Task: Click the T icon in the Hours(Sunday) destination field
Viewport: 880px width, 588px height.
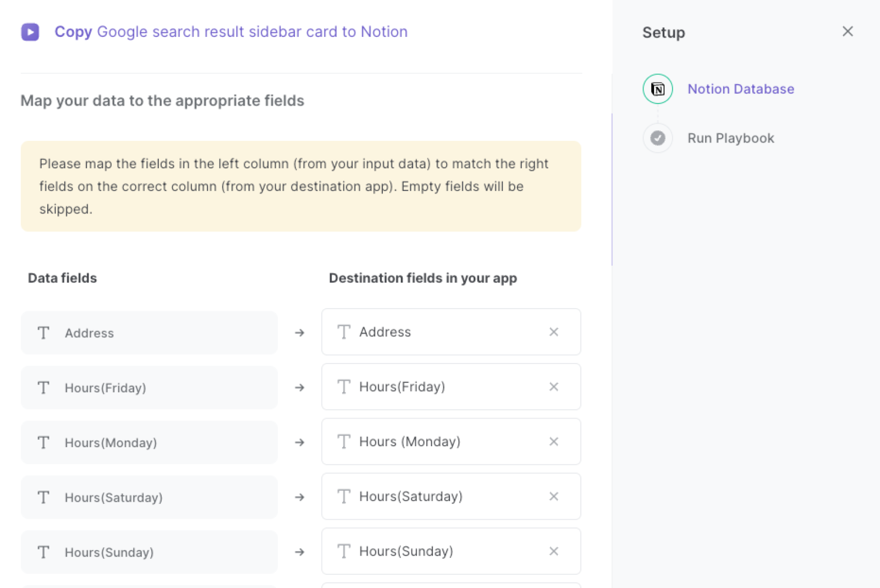Action: click(344, 551)
